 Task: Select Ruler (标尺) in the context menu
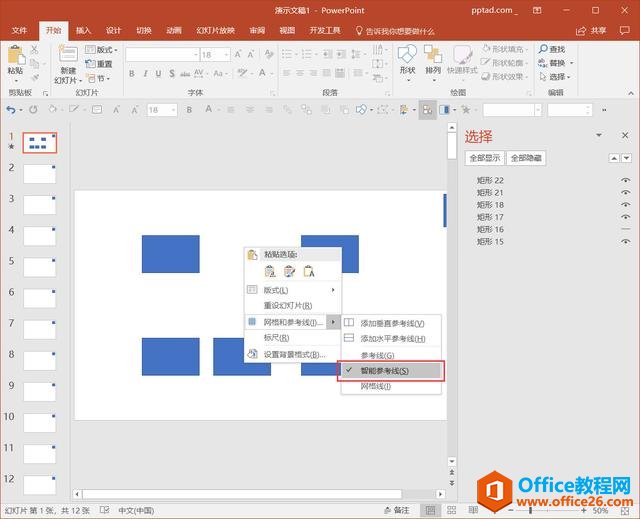pos(275,338)
